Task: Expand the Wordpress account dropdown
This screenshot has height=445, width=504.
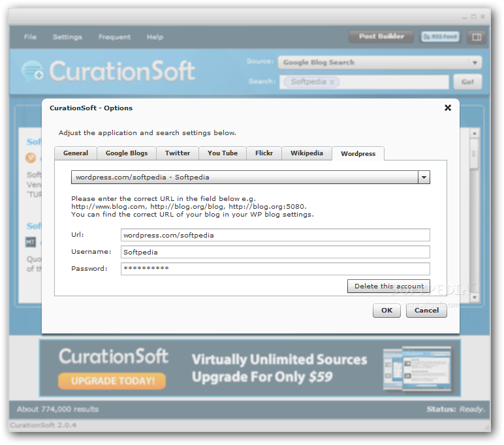Action: click(x=424, y=177)
